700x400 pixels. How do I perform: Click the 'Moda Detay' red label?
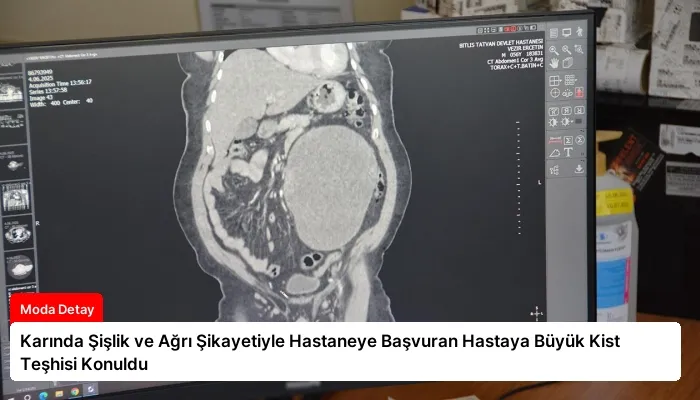click(x=57, y=309)
